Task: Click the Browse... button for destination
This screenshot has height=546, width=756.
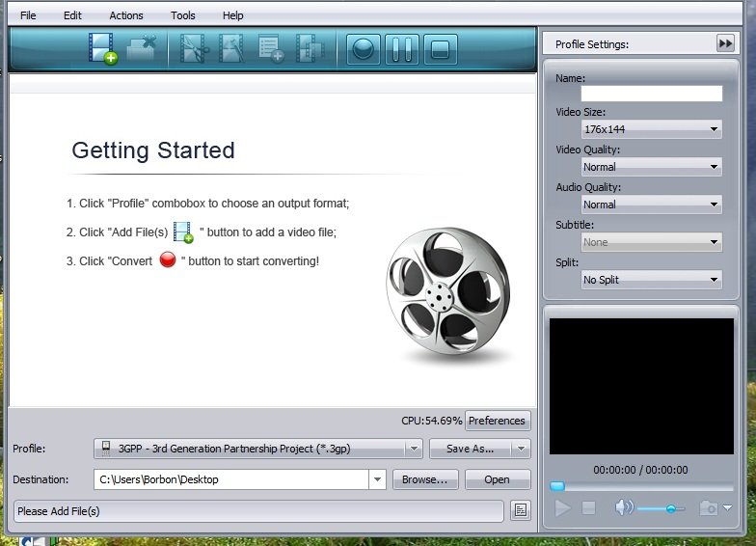Action: click(x=425, y=479)
